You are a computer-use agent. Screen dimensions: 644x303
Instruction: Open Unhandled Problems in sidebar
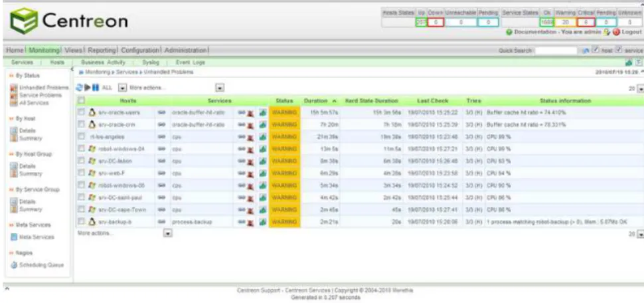(44, 88)
